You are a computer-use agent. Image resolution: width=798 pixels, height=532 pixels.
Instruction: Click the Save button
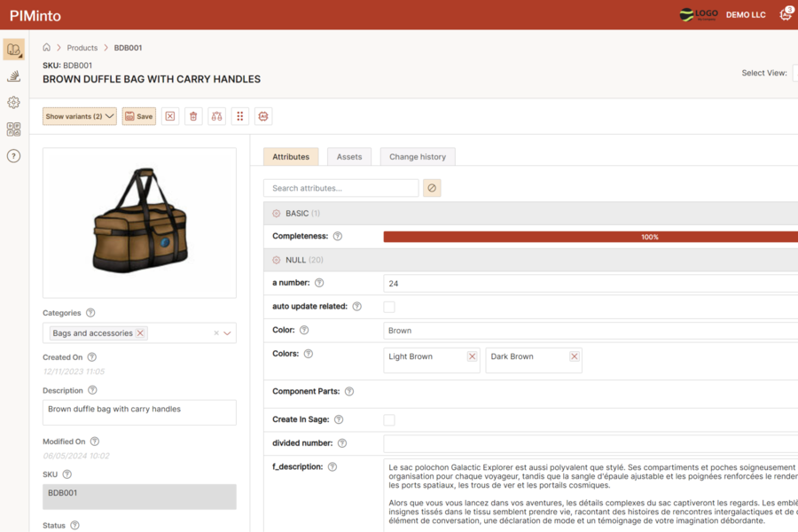coord(139,116)
